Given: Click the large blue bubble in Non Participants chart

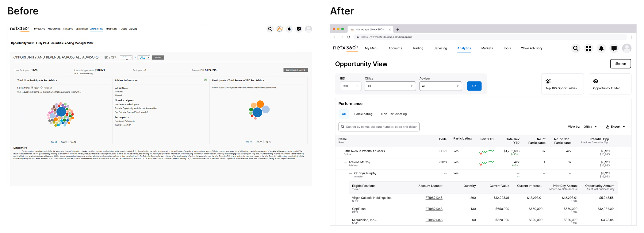Looking at the screenshot, I should click(x=61, y=111).
